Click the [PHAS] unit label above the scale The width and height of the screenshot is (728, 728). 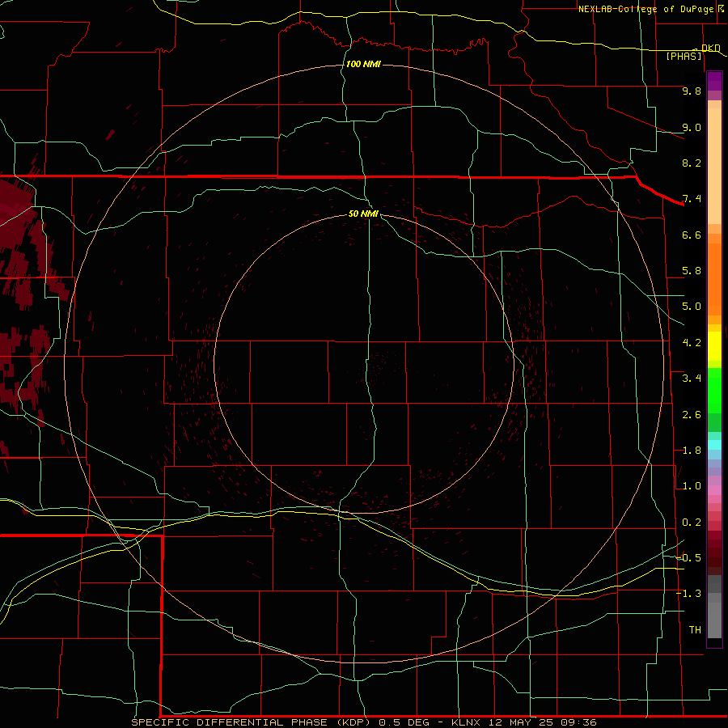click(x=684, y=56)
